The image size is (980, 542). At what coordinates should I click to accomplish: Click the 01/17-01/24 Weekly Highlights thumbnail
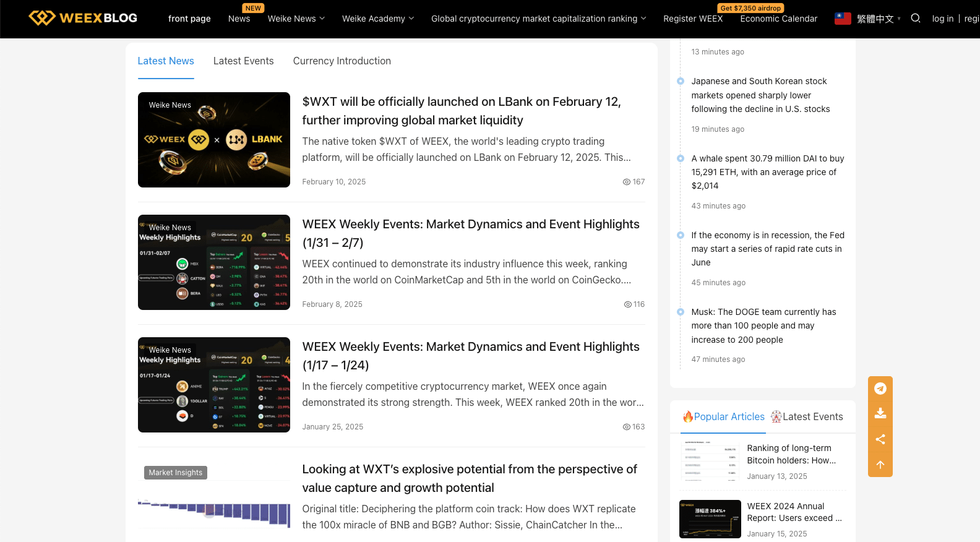(214, 385)
